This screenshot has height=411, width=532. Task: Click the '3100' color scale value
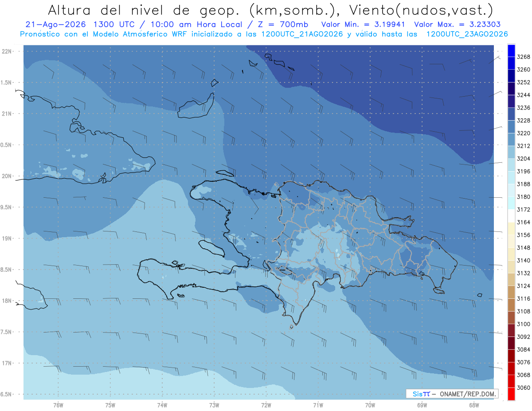click(x=524, y=324)
